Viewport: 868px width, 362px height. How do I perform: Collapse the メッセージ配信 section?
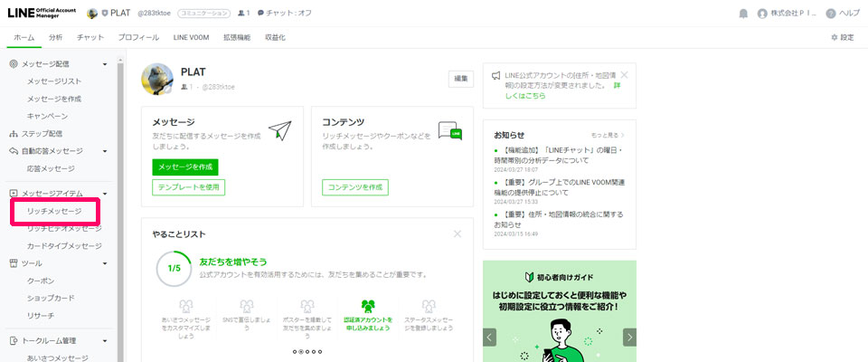[105, 64]
